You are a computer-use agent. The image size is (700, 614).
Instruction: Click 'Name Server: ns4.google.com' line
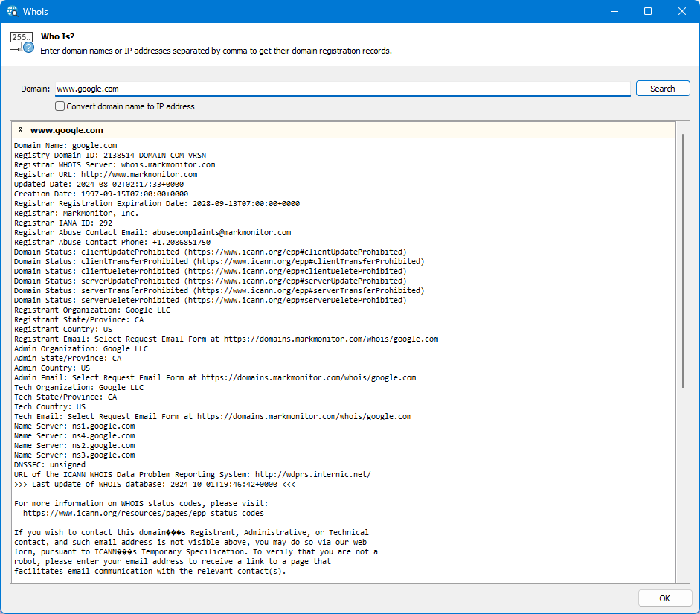[x=74, y=436]
